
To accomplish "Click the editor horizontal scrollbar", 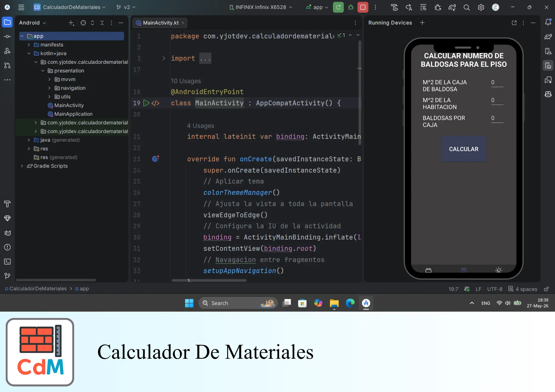I will click(209, 280).
